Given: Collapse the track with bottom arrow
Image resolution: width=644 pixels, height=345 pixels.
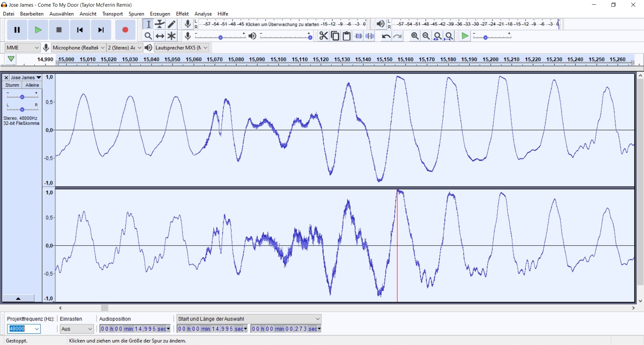Looking at the screenshot, I should click(18, 298).
